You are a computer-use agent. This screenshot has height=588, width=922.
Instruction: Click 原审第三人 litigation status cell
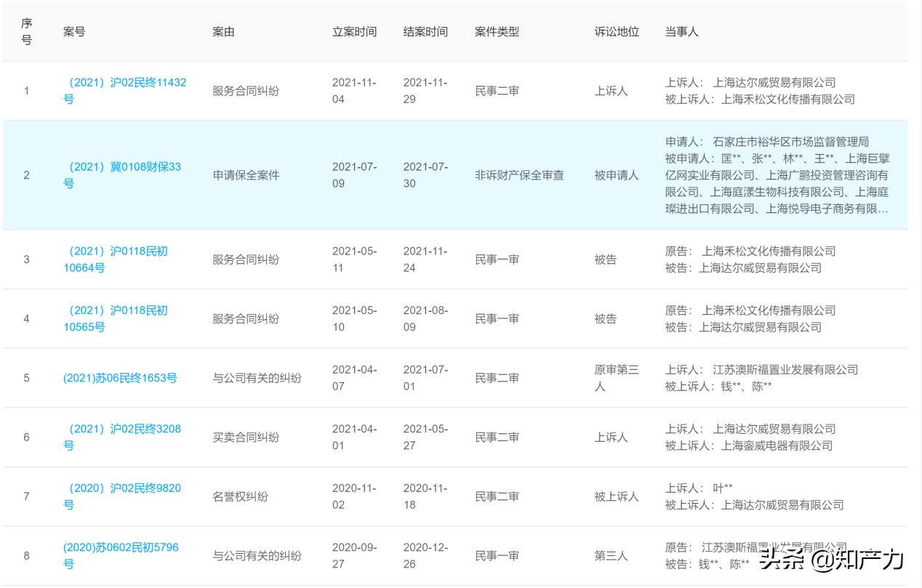617,378
